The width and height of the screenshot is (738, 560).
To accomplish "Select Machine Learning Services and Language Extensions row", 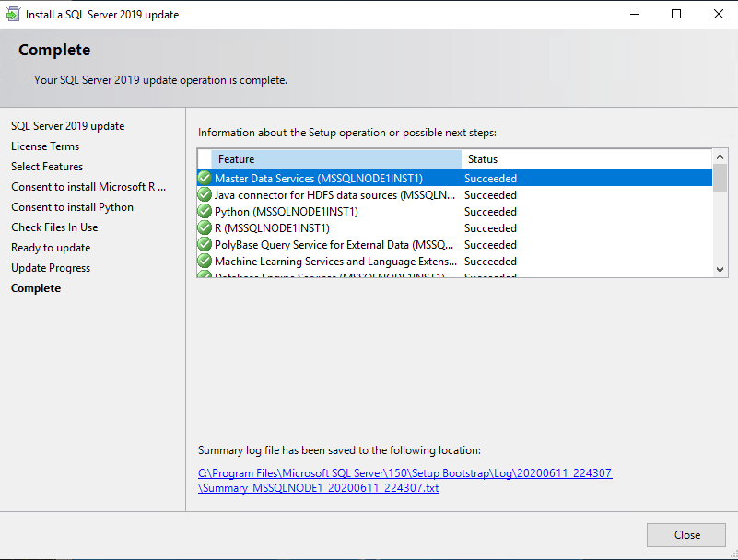I will point(454,262).
